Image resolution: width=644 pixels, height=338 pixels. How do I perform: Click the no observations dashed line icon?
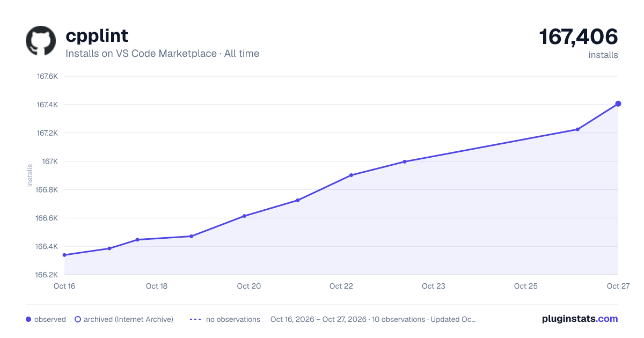195,319
